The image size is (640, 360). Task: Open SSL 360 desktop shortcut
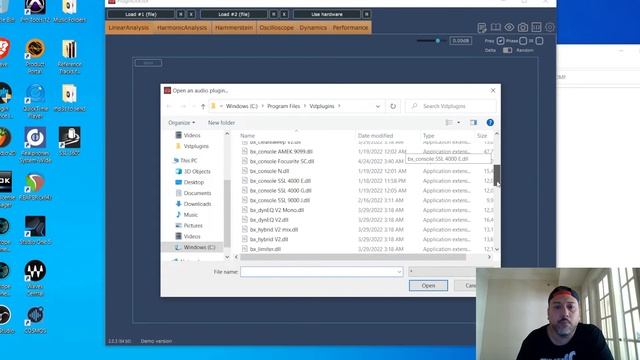coord(69,142)
